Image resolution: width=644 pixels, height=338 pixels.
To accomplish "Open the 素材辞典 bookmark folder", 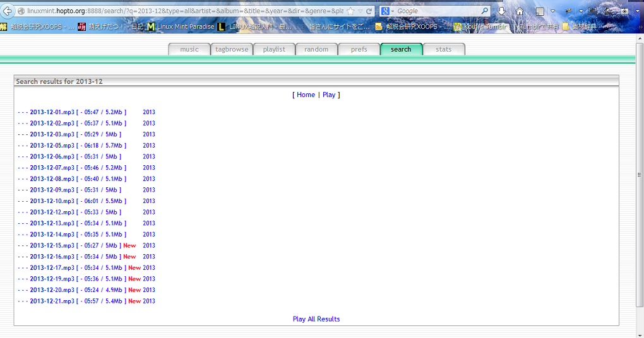I will (579, 26).
